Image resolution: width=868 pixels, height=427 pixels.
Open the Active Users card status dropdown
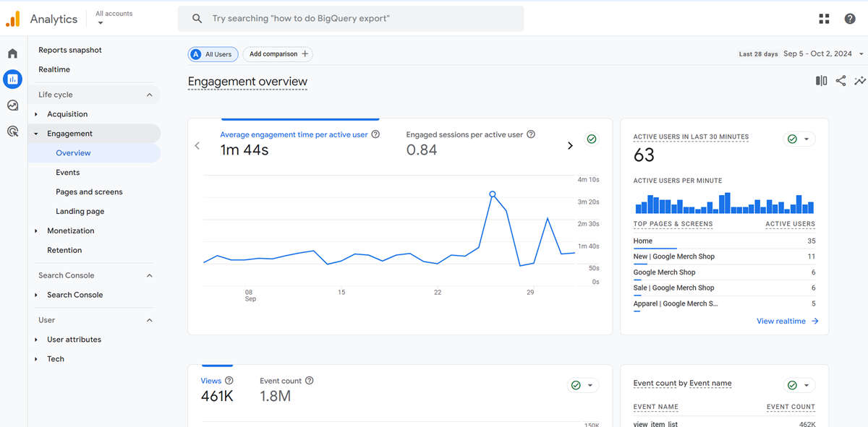click(x=799, y=139)
